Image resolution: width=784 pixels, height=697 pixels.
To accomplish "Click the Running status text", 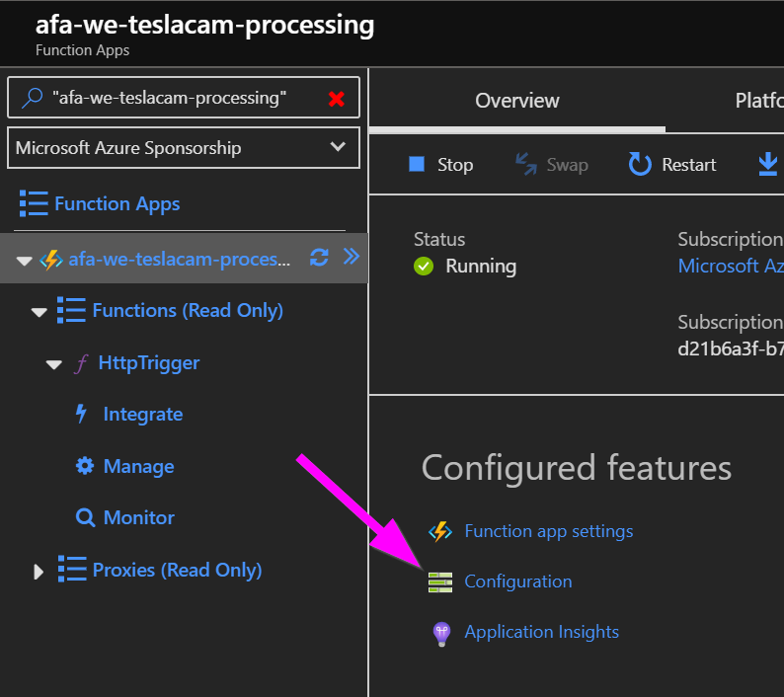I will [481, 267].
